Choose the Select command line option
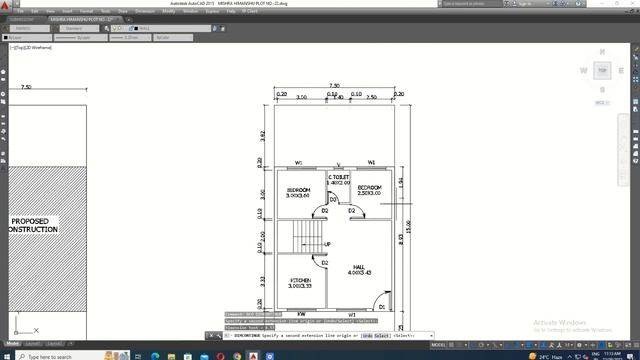This screenshot has width=640, height=360. pyautogui.click(x=381, y=336)
